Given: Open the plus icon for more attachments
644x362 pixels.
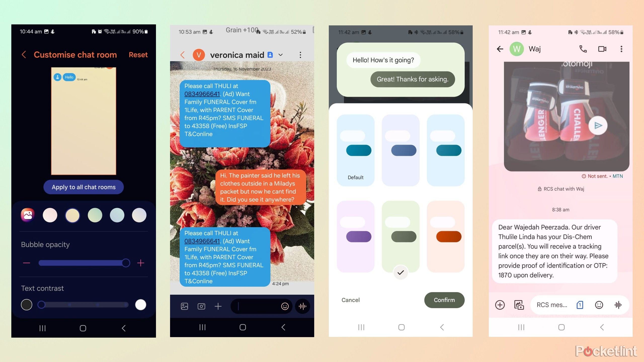Looking at the screenshot, I should tap(218, 306).
